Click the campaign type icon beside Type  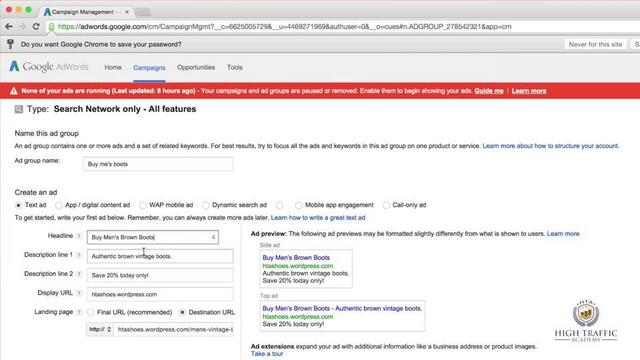point(19,109)
